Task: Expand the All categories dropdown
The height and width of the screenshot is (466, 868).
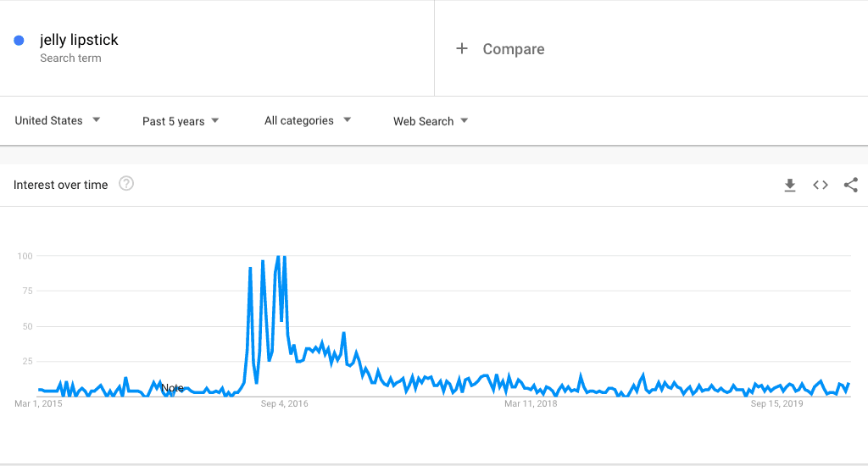Action: pos(307,120)
